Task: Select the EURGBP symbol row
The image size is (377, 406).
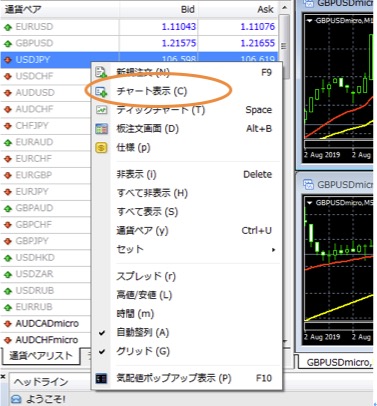Action: pos(46,175)
